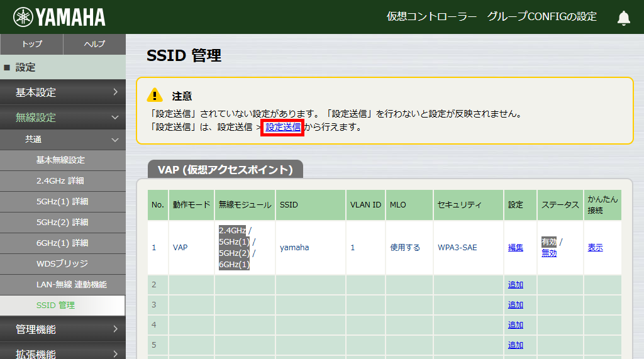The width and height of the screenshot is (644, 359).
Task: Open WDSブリッジ in sidebar
Action: click(63, 263)
